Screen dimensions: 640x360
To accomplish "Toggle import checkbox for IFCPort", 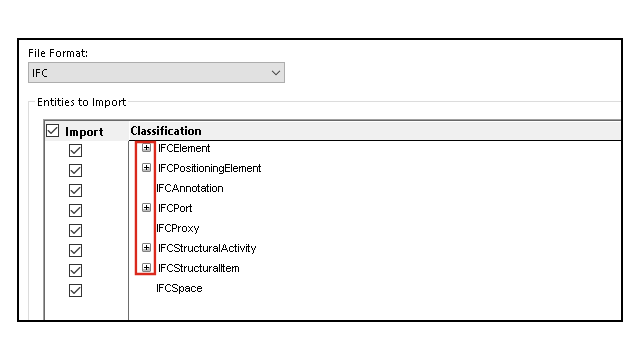I will (x=75, y=210).
